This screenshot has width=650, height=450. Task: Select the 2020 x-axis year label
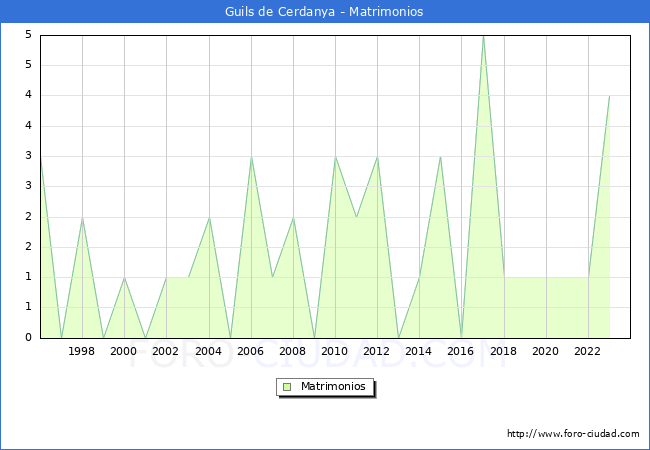(x=546, y=352)
